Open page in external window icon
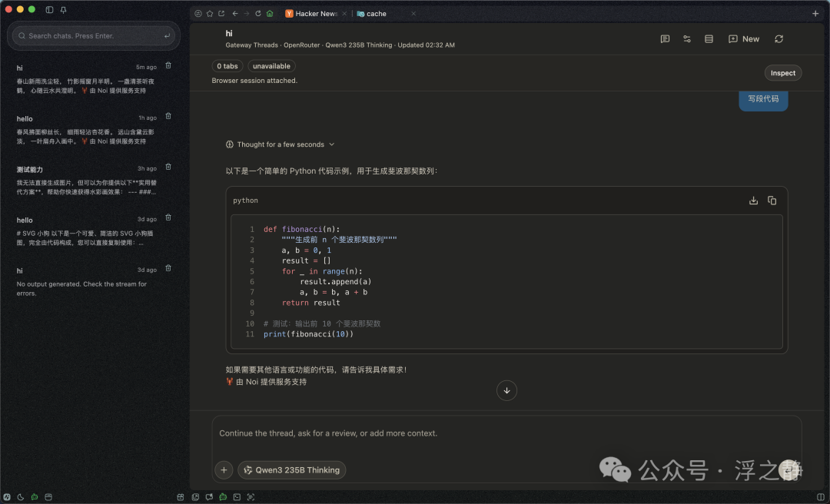Viewport: 830px width, 504px height. coord(221,14)
